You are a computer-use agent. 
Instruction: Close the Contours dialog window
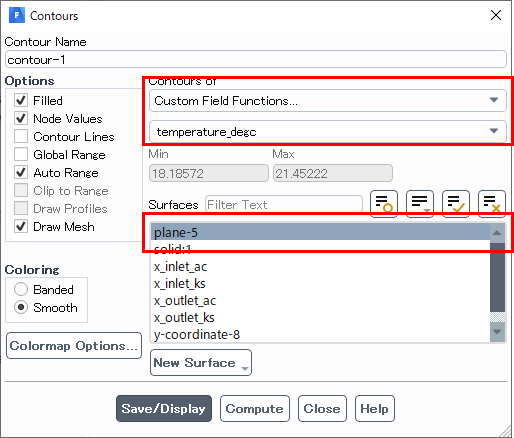click(x=496, y=15)
